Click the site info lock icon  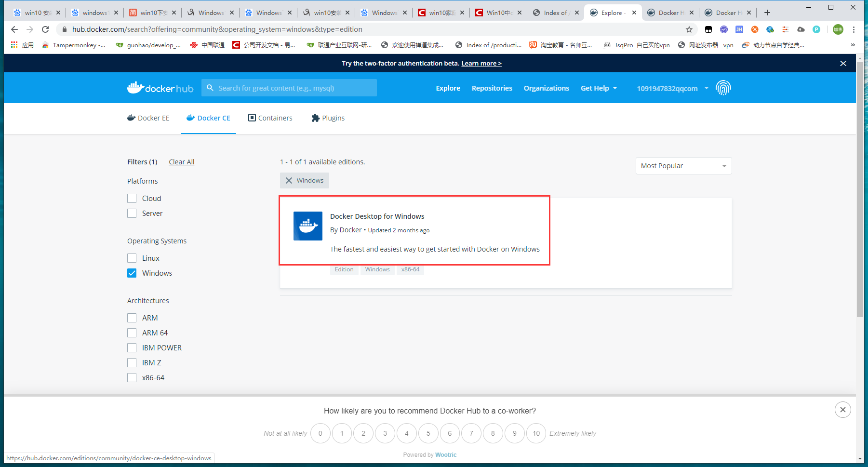coord(65,29)
